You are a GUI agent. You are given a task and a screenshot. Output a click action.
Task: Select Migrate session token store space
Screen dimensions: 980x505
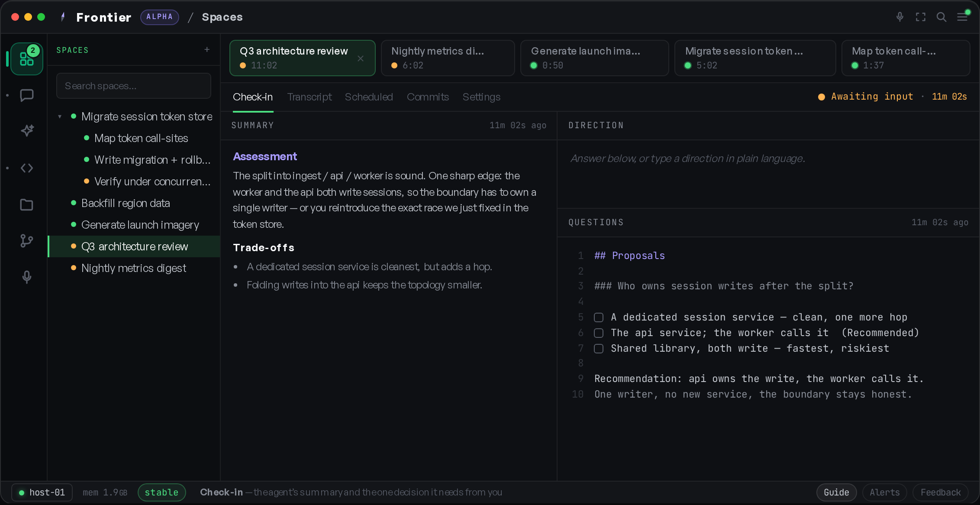(x=134, y=117)
